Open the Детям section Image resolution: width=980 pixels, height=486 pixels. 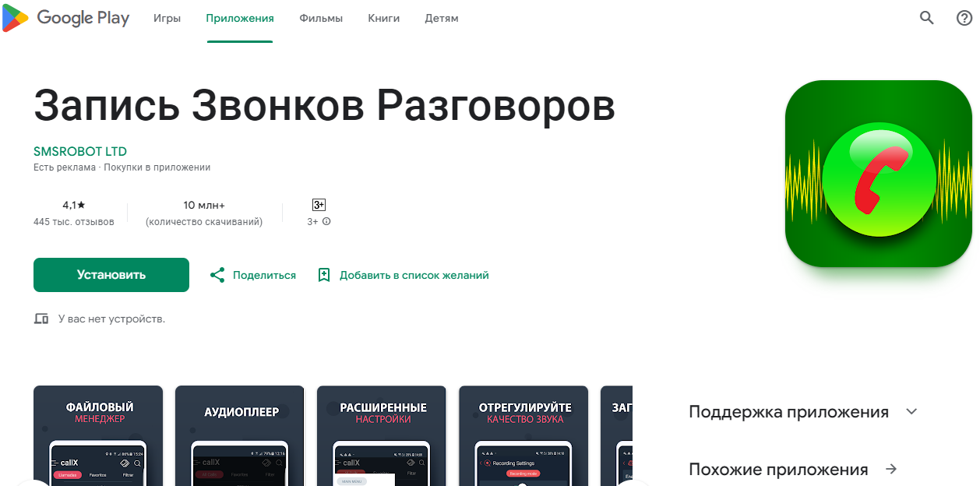[441, 18]
